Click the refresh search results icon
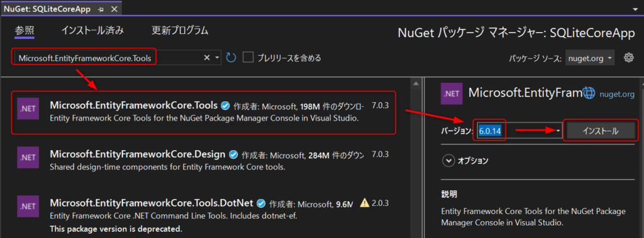 [231, 58]
